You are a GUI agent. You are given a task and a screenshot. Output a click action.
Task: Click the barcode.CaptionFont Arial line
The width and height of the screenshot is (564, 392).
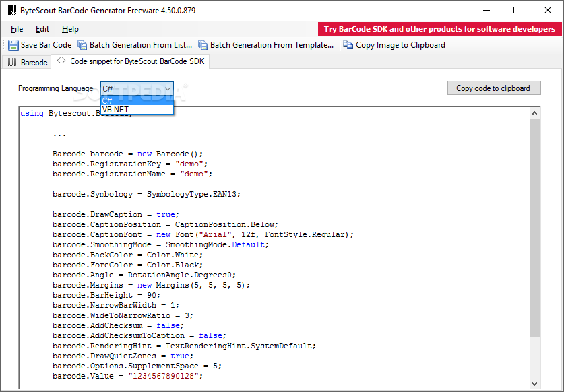point(203,234)
